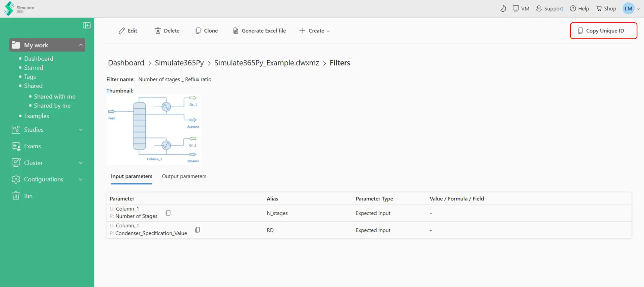The width and height of the screenshot is (644, 287).
Task: Open the Shop cart link
Action: pos(606,9)
